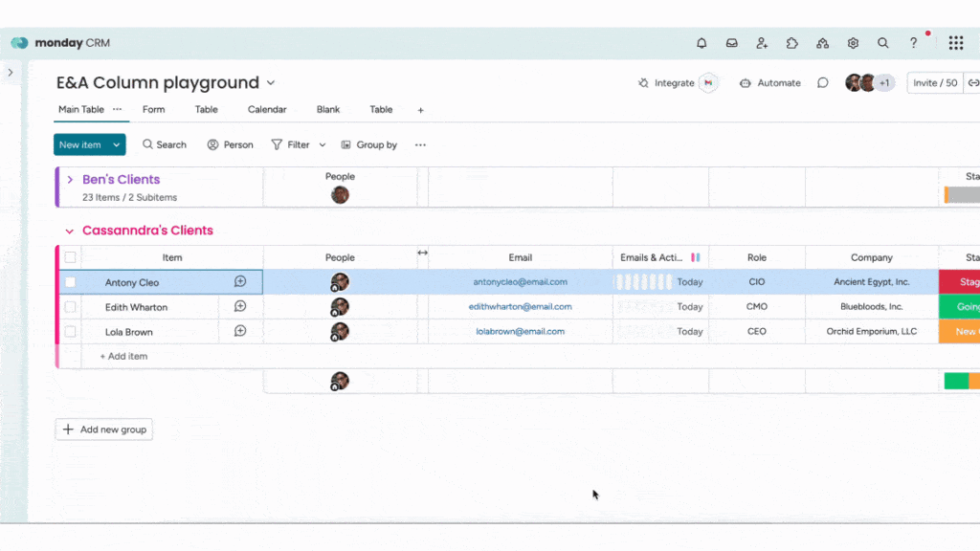Open the conversation for Edith Wharton
Screen dimensions: 980x551
[240, 306]
